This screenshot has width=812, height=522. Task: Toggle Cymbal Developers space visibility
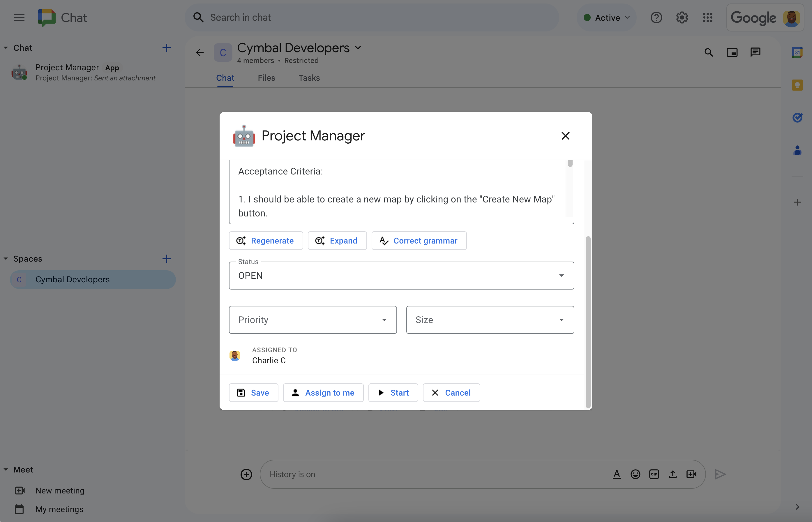[x=6, y=258]
